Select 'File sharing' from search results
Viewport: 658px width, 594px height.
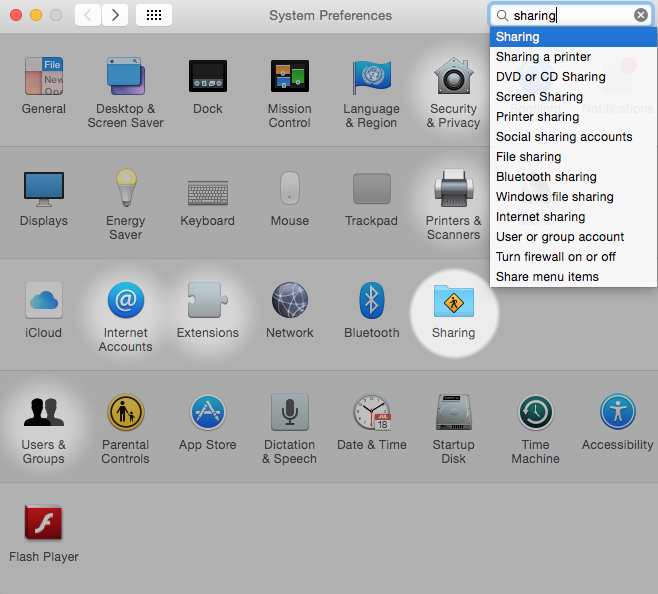tap(528, 157)
